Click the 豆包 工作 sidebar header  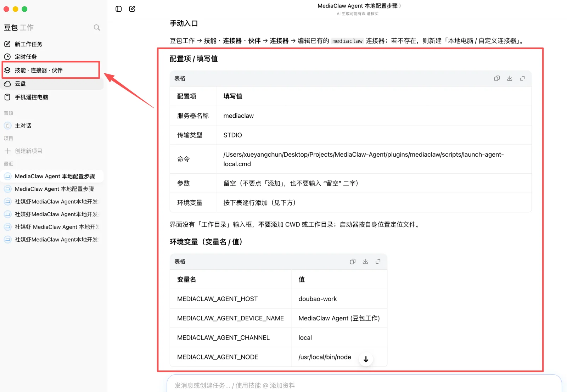pos(19,28)
